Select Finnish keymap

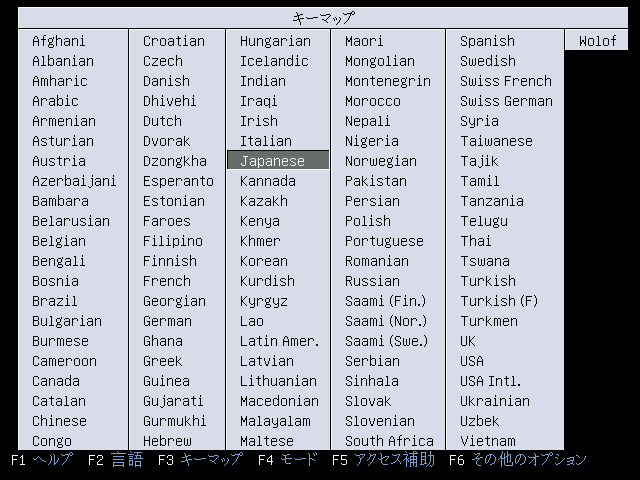coord(170,261)
